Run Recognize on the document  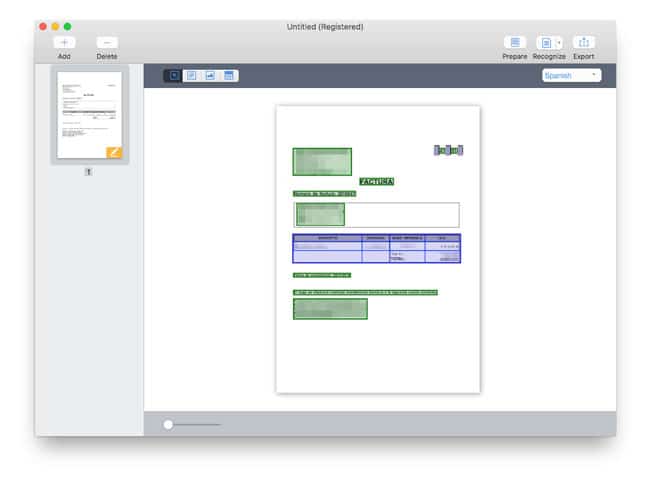click(544, 43)
